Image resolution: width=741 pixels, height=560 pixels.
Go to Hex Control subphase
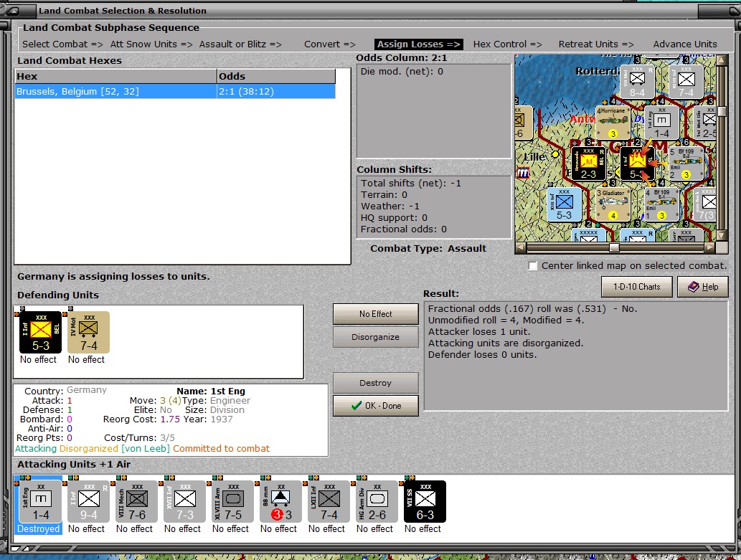pyautogui.click(x=508, y=44)
